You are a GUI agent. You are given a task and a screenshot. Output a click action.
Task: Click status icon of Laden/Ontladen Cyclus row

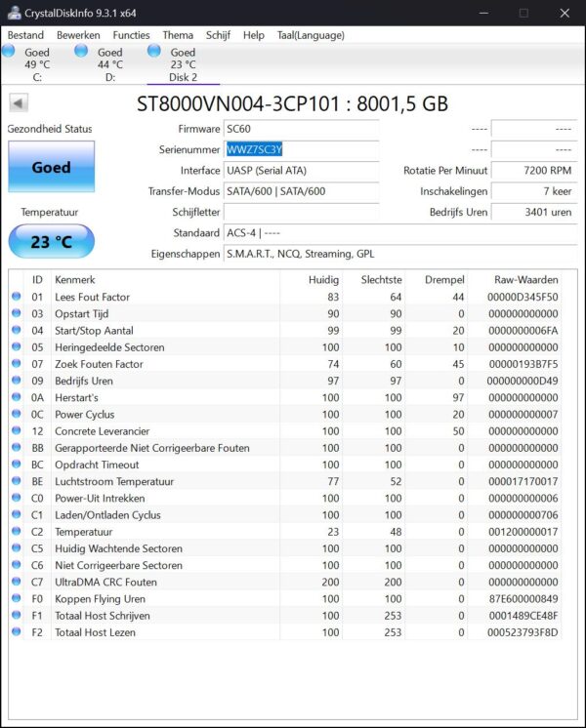pyautogui.click(x=17, y=514)
